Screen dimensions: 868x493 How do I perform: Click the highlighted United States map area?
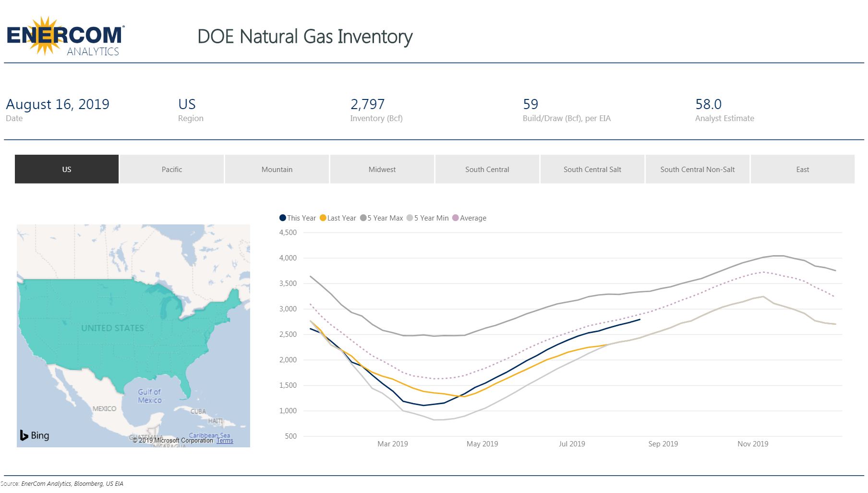click(112, 328)
